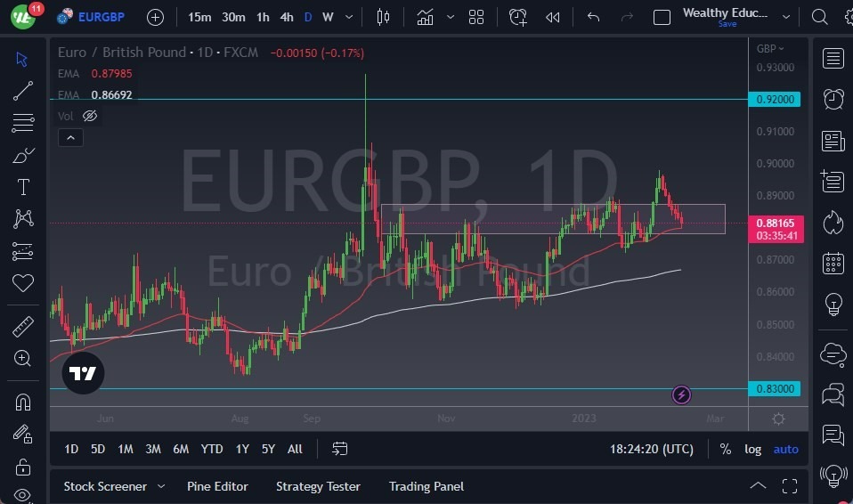Screen dimensions: 853x504
Task: Select the daily D timeframe
Action: (x=308, y=18)
